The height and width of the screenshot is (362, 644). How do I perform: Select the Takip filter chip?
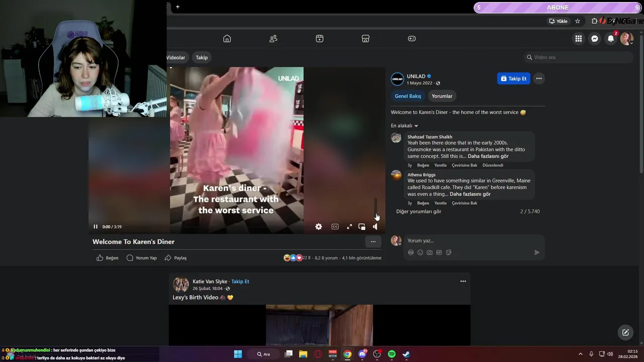tap(202, 57)
